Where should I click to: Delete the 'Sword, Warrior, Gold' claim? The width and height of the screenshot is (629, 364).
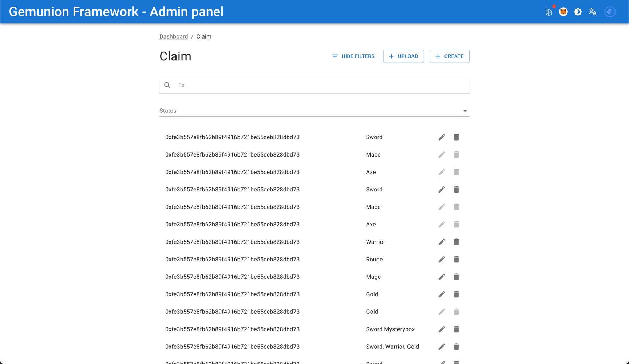[x=456, y=347]
